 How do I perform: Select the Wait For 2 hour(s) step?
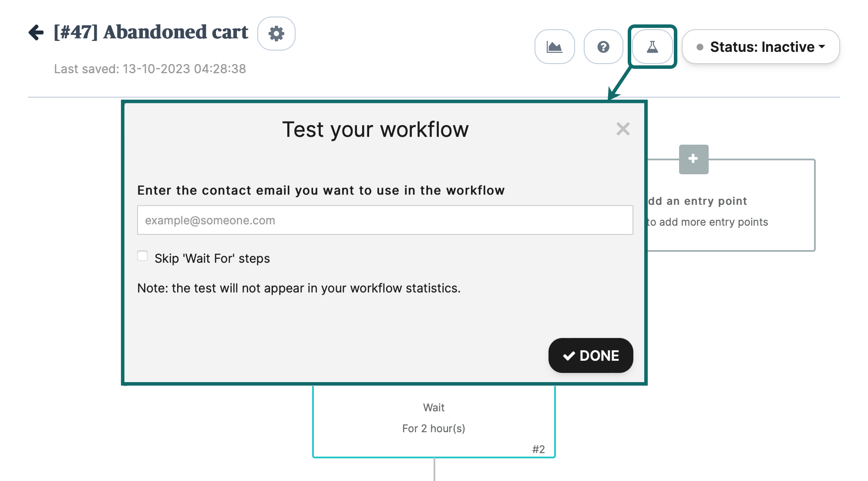(434, 418)
